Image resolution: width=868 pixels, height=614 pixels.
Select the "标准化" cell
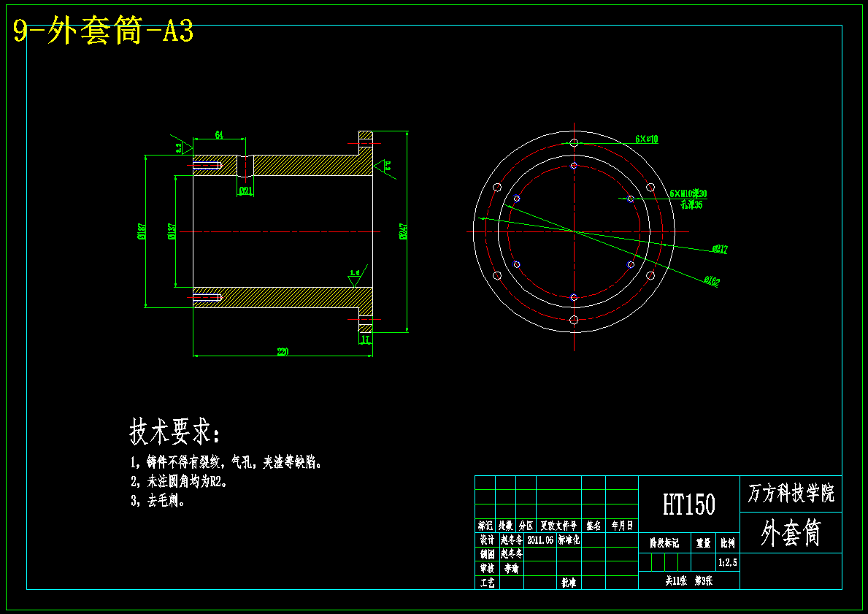click(569, 540)
